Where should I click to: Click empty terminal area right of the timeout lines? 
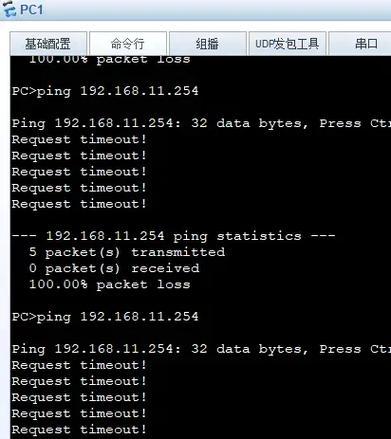point(267,172)
